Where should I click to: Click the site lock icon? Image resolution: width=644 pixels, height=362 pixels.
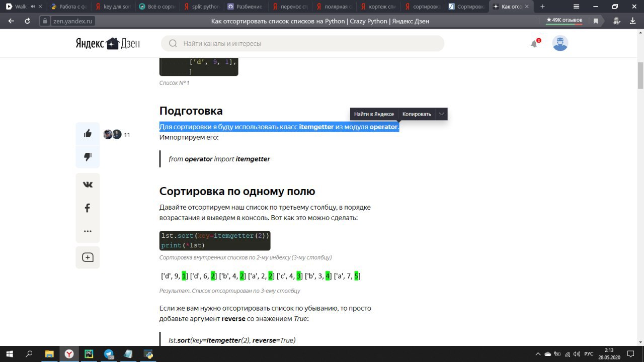45,21
